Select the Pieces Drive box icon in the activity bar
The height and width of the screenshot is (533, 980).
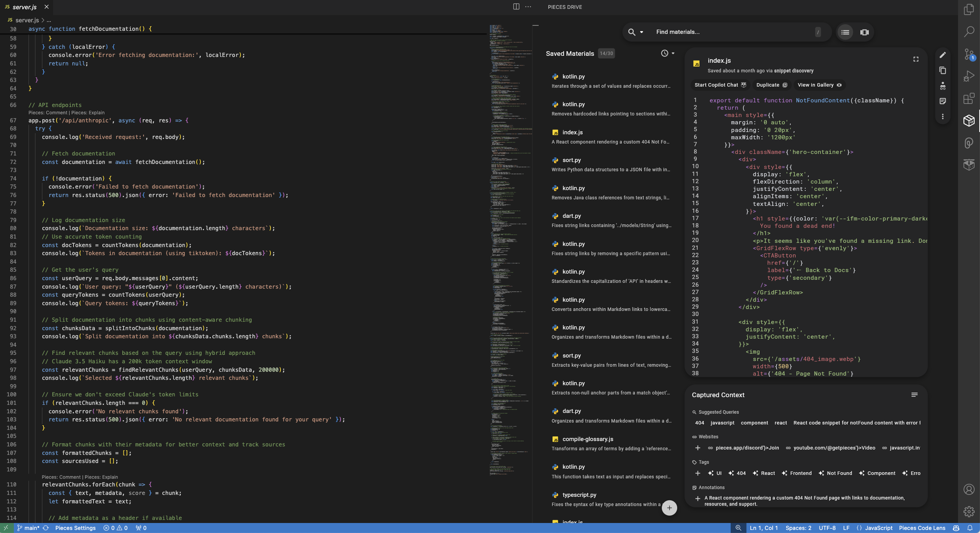coord(969,121)
